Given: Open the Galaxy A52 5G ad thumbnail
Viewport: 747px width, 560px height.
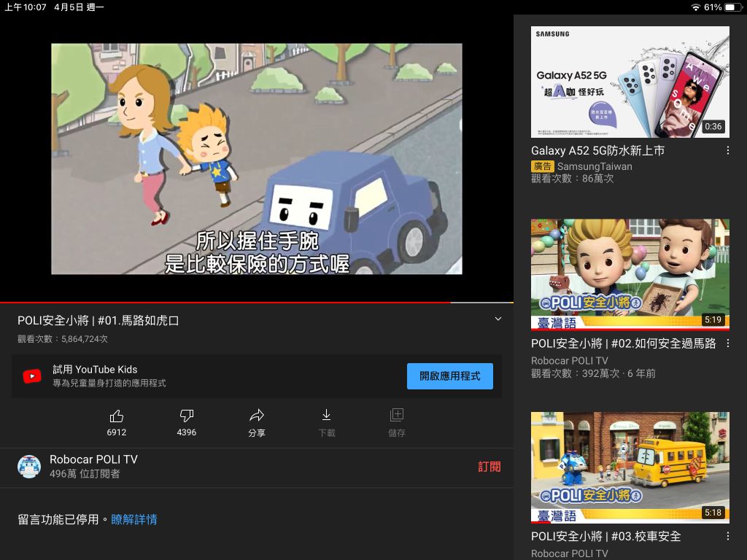Looking at the screenshot, I should 630,82.
